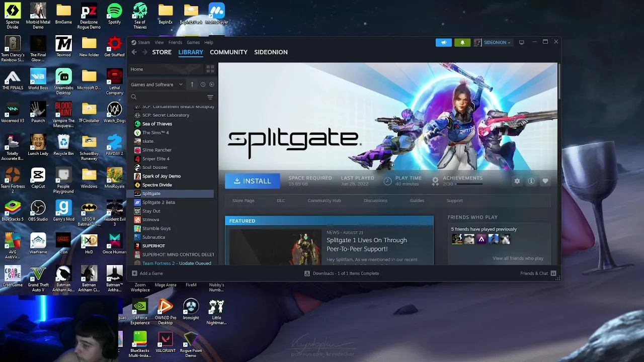Screen dimensions: 644x362
Task: Toggle ready-to-play filter icon
Action: tap(211, 84)
